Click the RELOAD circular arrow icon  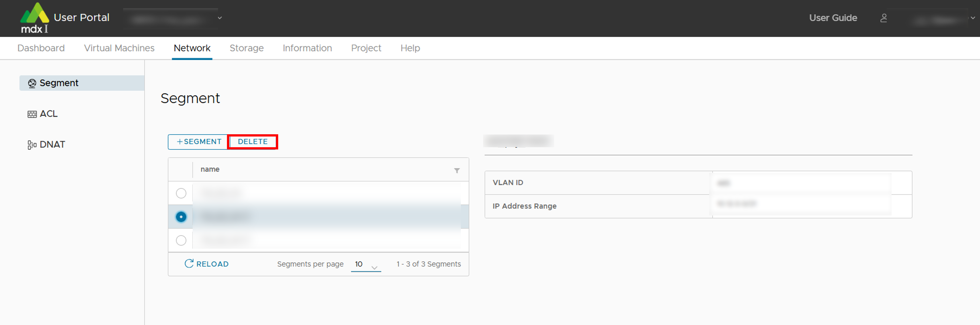pos(189,264)
